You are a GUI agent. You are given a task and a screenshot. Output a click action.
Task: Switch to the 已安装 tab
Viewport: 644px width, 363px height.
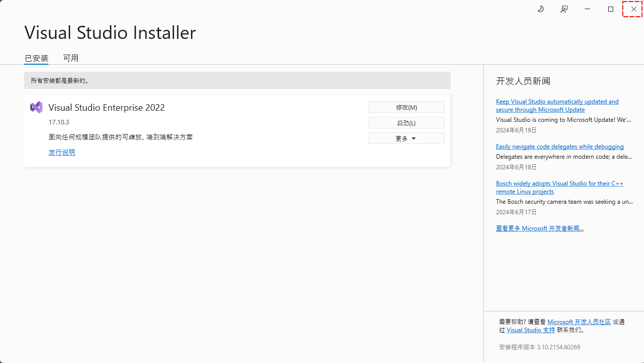coord(36,58)
